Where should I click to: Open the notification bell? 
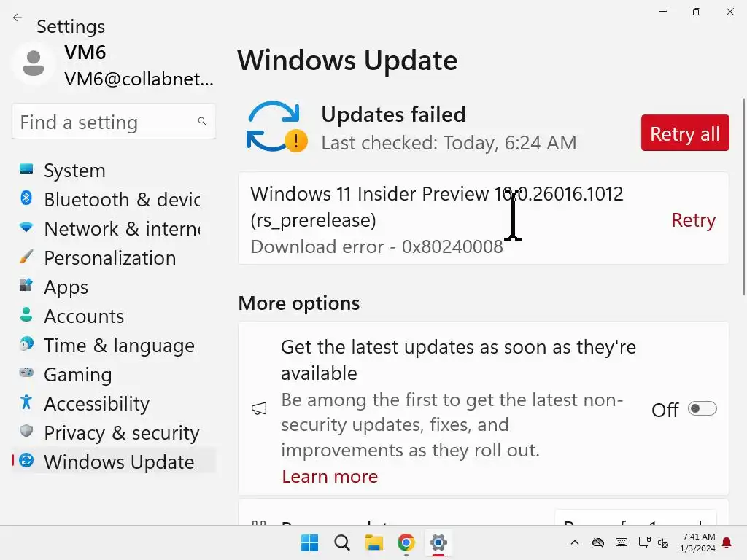(x=727, y=542)
